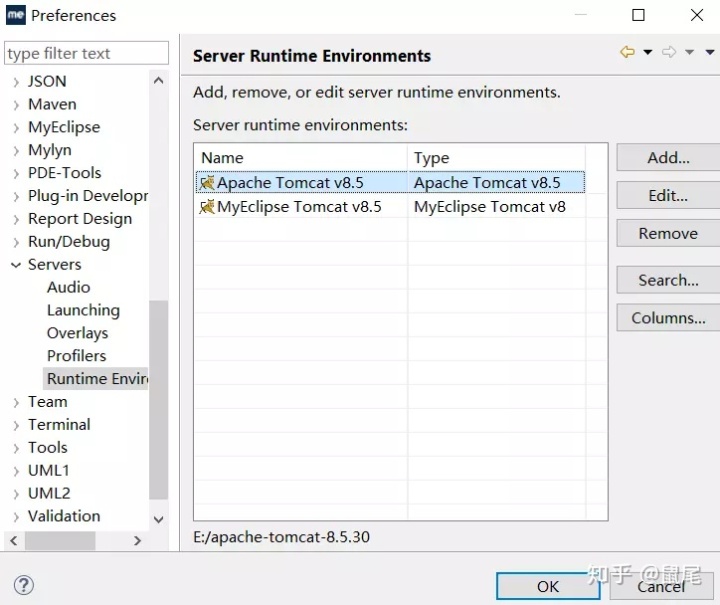Click the tree vertical scrollbar thumb
This screenshot has width=720, height=605.
[x=158, y=399]
